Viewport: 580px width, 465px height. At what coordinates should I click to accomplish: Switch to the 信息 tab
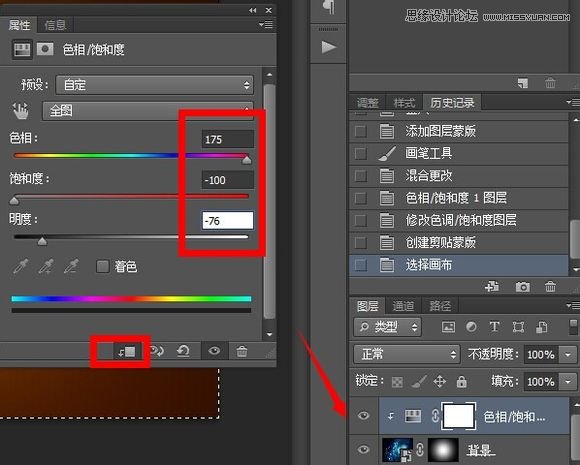pyautogui.click(x=55, y=25)
